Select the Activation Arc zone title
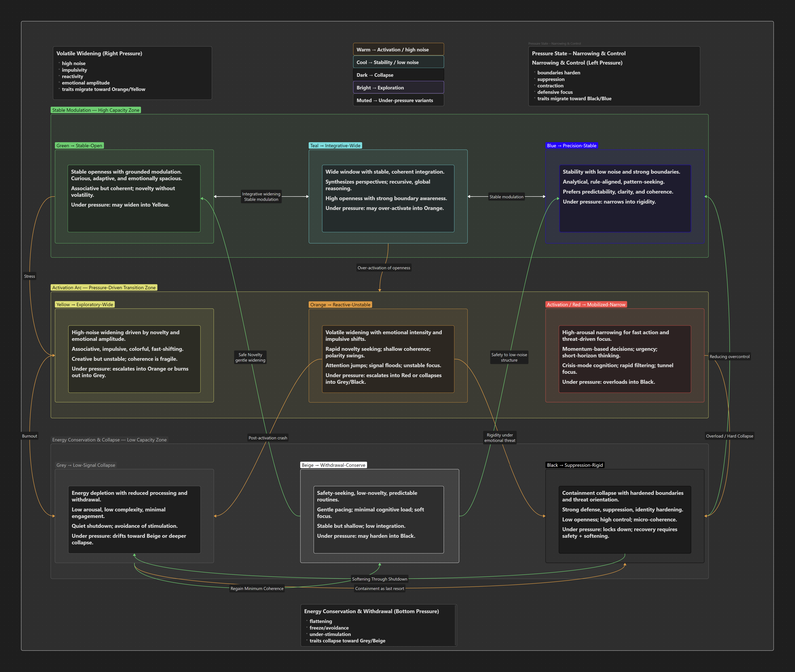Screen dimensions: 795x672 pyautogui.click(x=104, y=287)
